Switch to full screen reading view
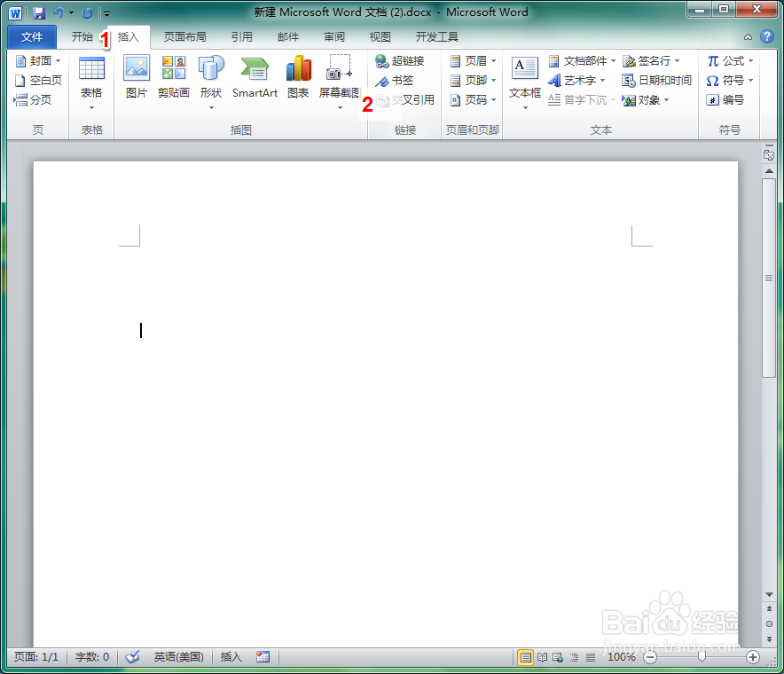Image resolution: width=784 pixels, height=674 pixels. tap(542, 657)
